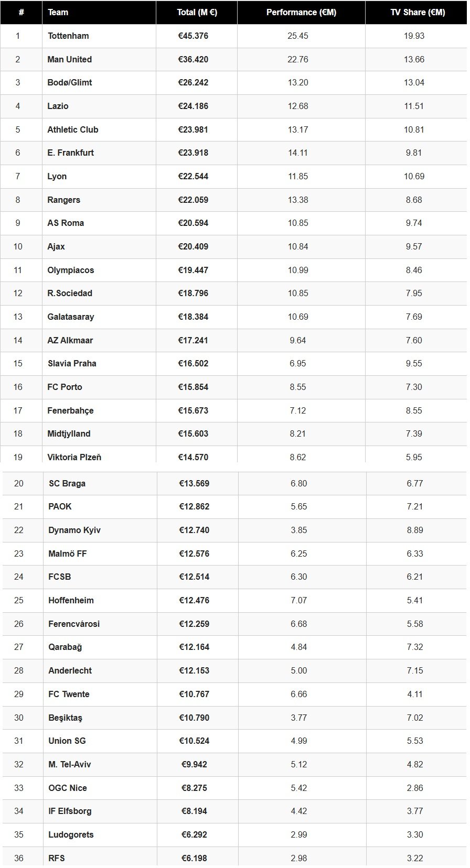Image resolution: width=470 pixels, height=868 pixels.
Task: Select the Ludogorets team entry
Action: [x=71, y=834]
